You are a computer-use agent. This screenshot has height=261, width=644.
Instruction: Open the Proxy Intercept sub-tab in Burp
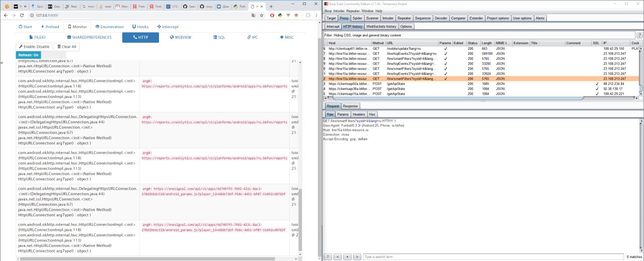pyautogui.click(x=333, y=26)
